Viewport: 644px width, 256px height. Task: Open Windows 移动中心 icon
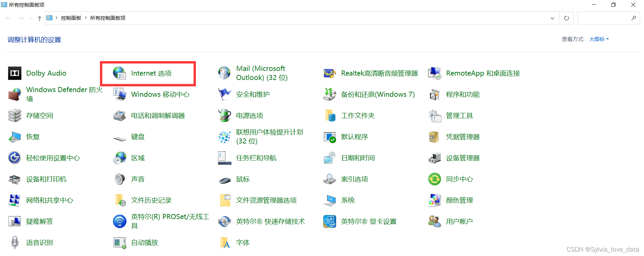click(120, 94)
